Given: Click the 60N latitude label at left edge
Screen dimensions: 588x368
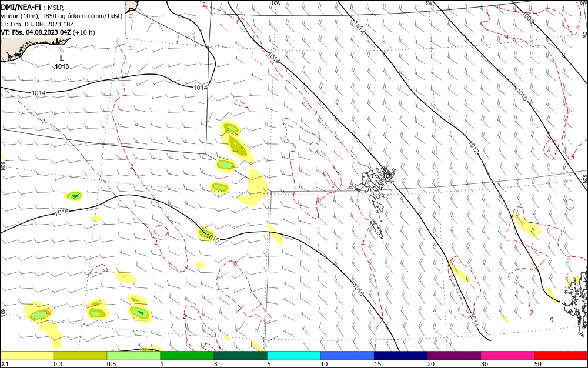Looking at the screenshot, I should (x=2, y=313).
